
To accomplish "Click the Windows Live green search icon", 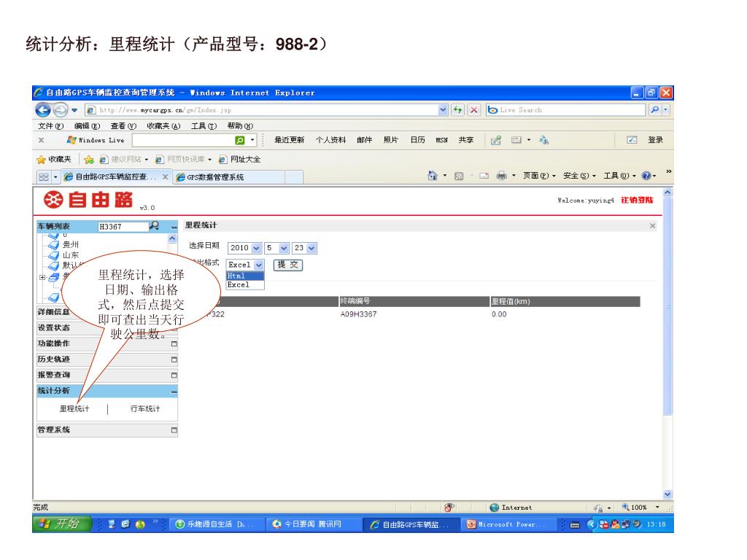I will pos(239,140).
